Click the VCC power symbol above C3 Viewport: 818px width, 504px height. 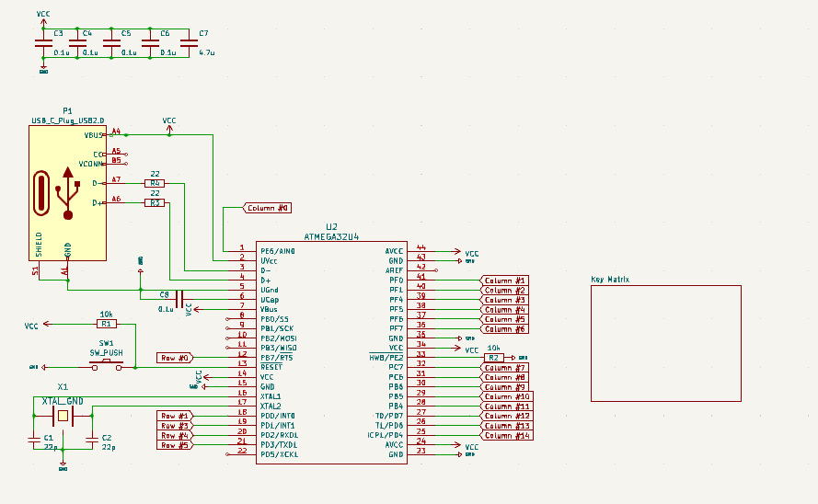coord(43,18)
